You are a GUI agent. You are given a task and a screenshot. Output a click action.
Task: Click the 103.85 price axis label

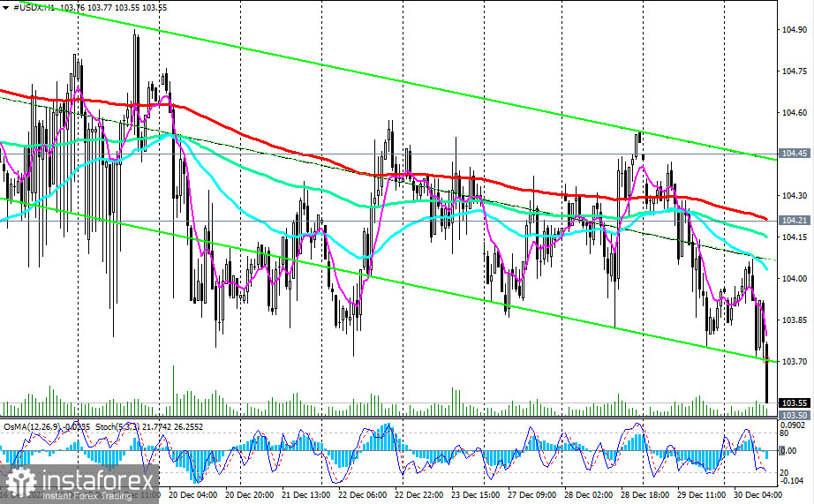click(x=795, y=320)
